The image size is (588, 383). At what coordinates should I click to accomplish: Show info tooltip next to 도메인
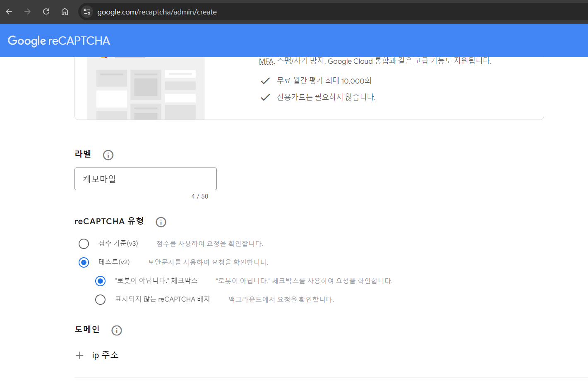click(x=117, y=330)
